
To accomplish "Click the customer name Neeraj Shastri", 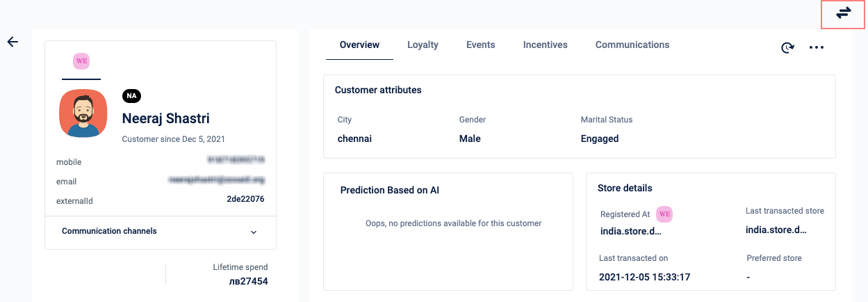I will tap(165, 118).
